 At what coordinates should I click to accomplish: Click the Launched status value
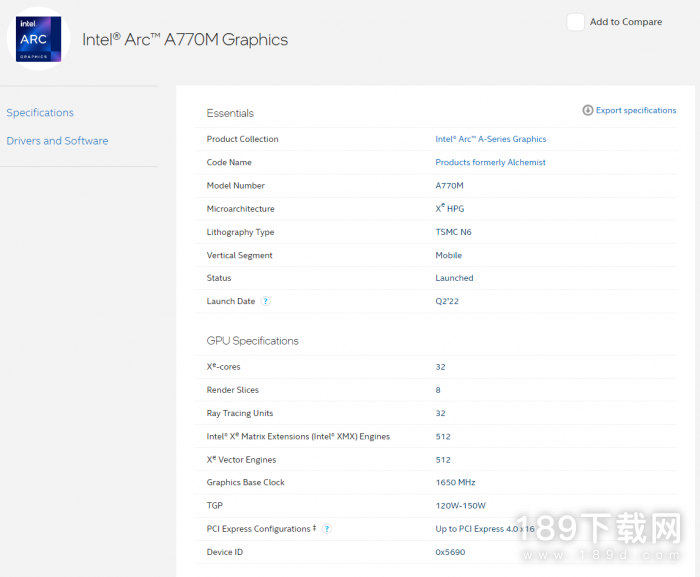pyautogui.click(x=454, y=278)
